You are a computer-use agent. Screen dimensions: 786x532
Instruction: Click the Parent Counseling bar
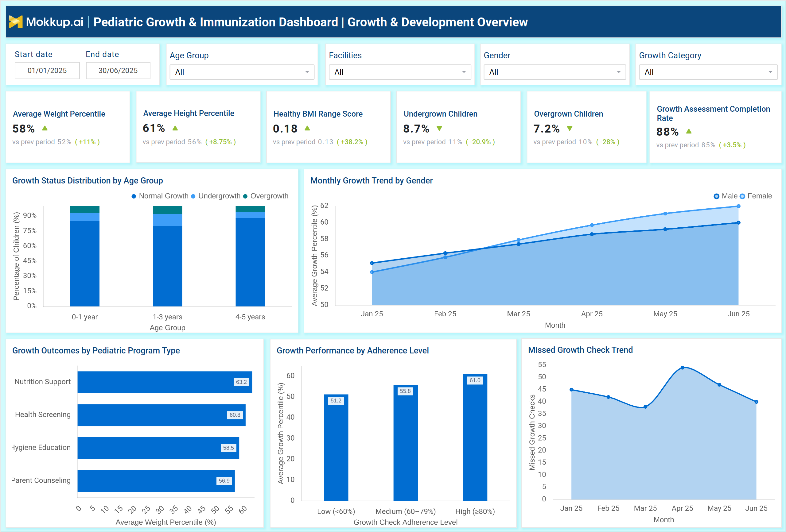point(156,481)
